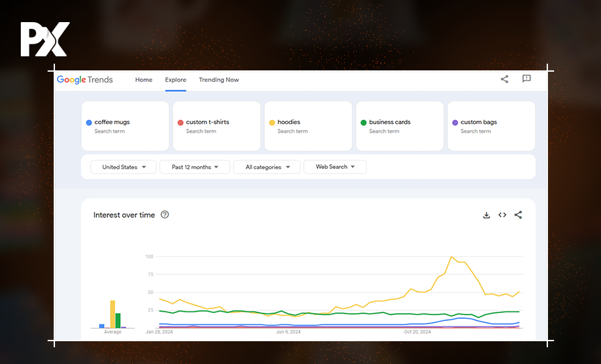
Task: Open the embed code icon
Action: tap(502, 215)
